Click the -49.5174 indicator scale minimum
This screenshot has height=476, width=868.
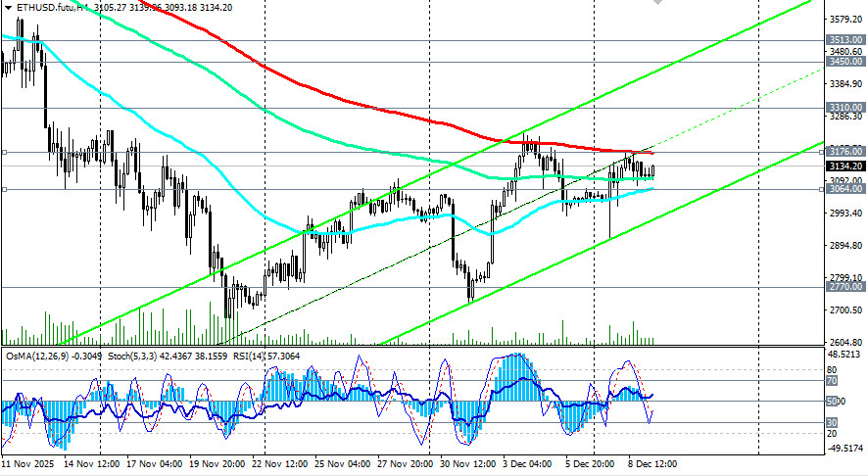tap(844, 448)
